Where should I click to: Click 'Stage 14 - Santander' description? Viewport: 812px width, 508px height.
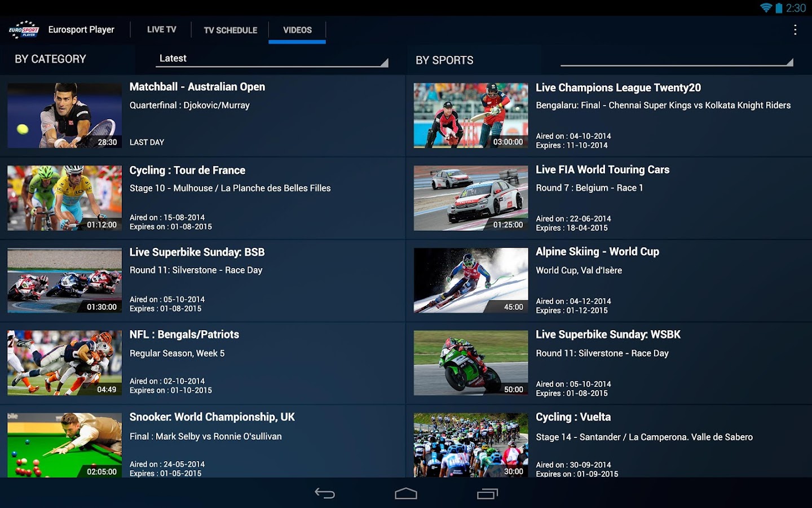pyautogui.click(x=644, y=437)
